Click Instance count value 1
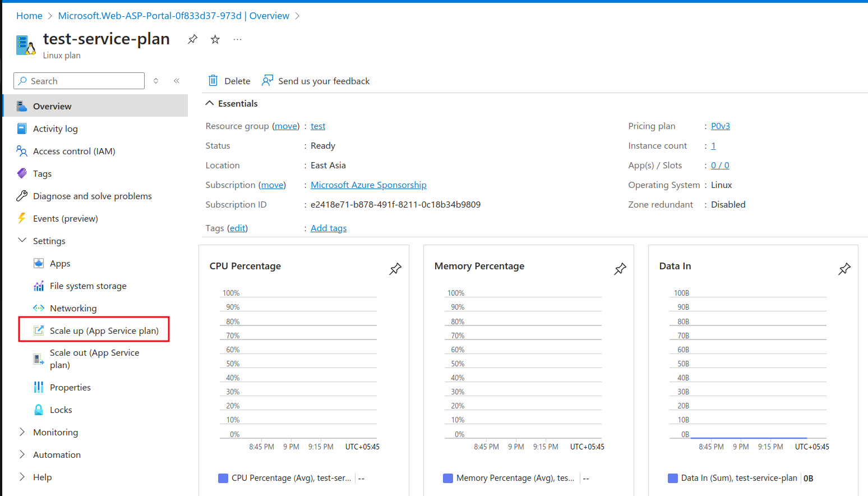This screenshot has height=496, width=868. click(713, 146)
